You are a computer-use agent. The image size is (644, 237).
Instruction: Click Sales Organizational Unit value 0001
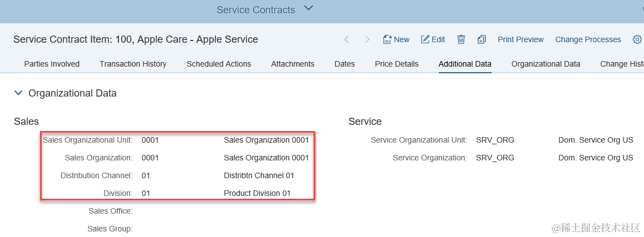click(x=150, y=140)
